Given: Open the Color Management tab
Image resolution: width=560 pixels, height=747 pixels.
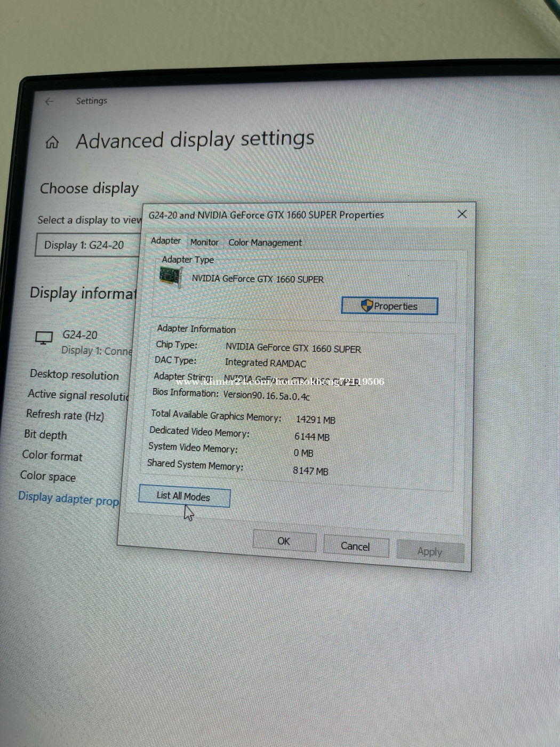Looking at the screenshot, I should coord(265,243).
